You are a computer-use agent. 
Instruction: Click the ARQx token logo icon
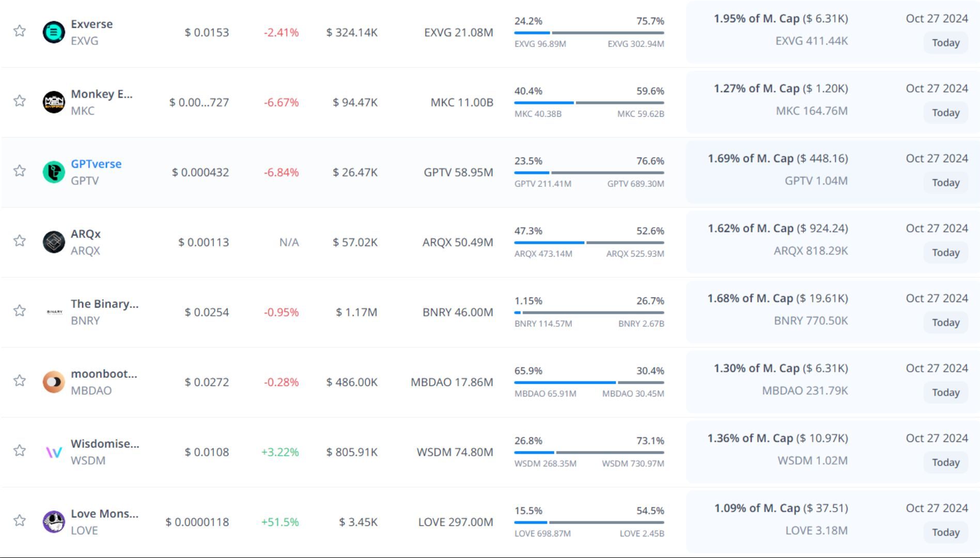[54, 242]
